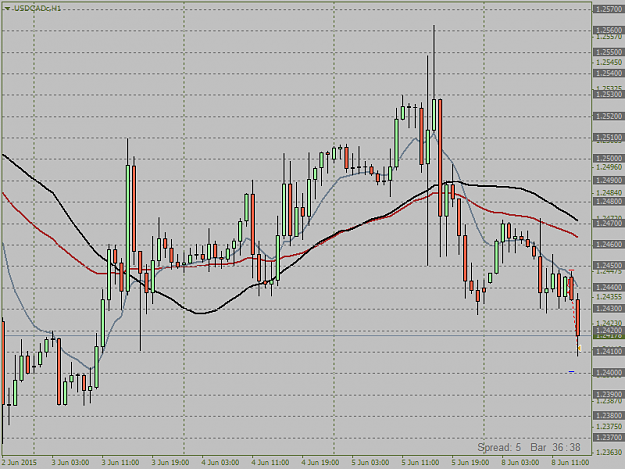The width and height of the screenshot is (625, 469).
Task: Click the 4 Jun 03:00 time label
Action: click(x=220, y=462)
